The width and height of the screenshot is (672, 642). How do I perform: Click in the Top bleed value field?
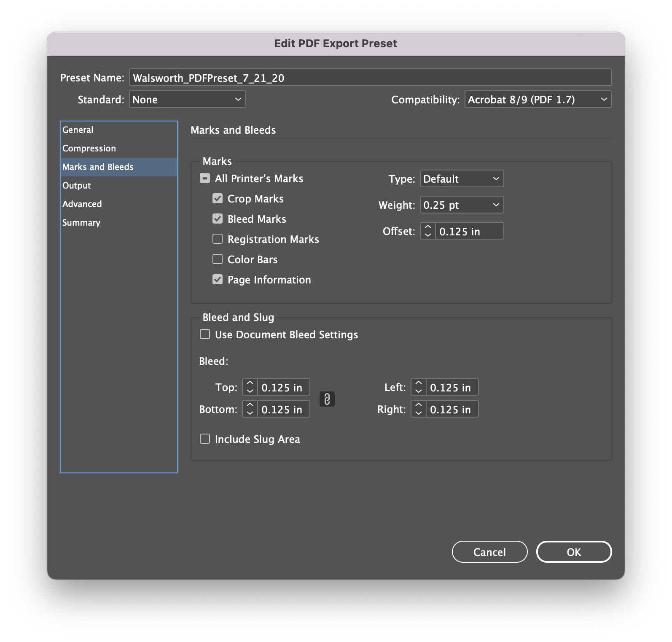pos(283,387)
